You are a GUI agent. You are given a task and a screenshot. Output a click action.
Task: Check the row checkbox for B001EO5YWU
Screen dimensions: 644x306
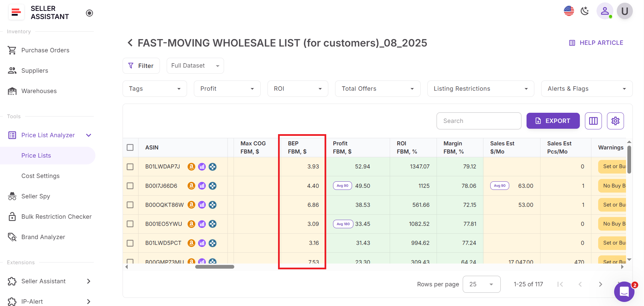tap(130, 224)
